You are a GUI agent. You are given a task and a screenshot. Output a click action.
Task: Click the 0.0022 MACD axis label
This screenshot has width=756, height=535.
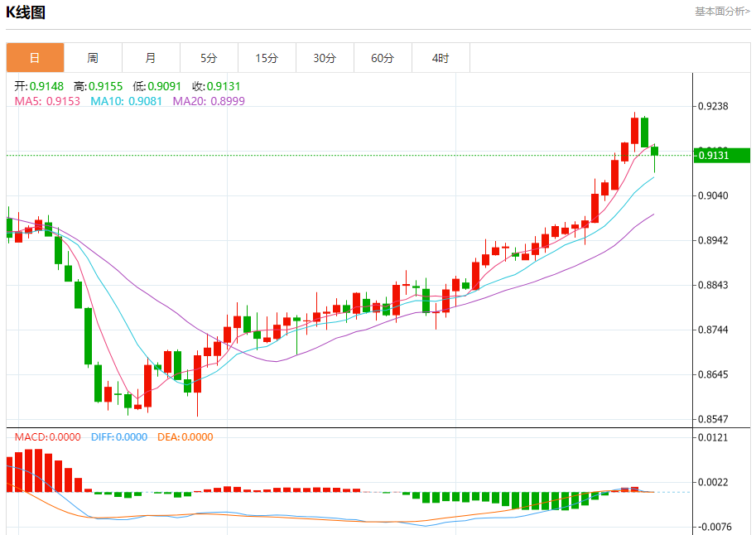point(713,483)
